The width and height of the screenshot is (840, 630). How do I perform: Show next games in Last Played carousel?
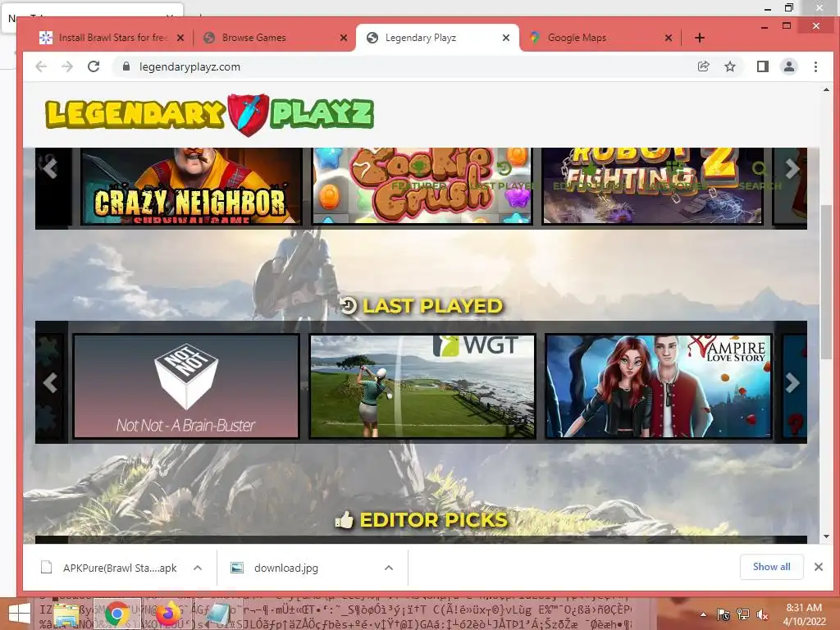coord(792,382)
